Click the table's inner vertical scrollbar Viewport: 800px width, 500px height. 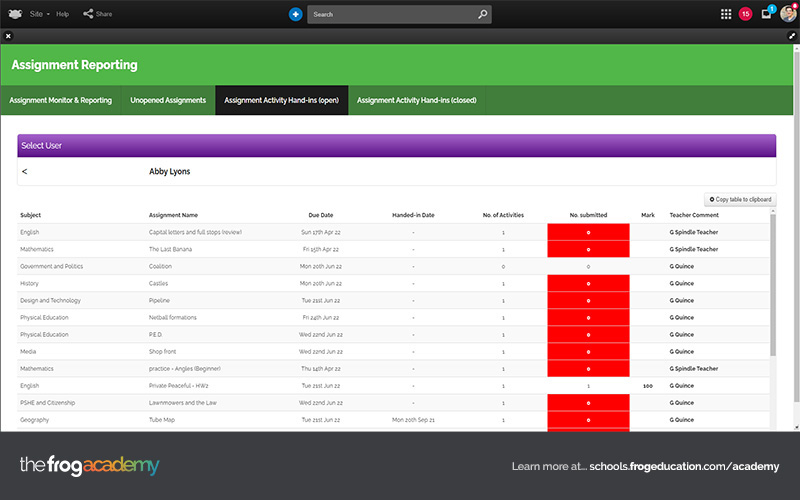click(773, 285)
